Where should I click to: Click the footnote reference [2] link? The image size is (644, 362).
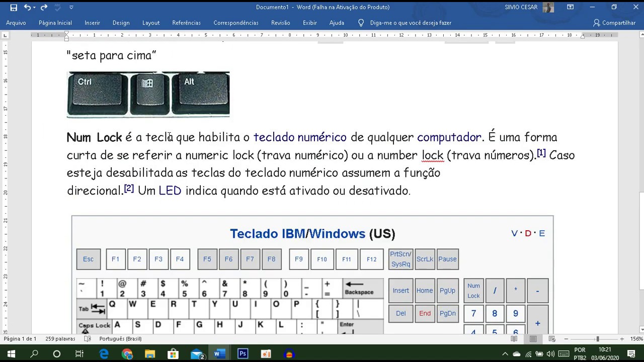point(129,189)
